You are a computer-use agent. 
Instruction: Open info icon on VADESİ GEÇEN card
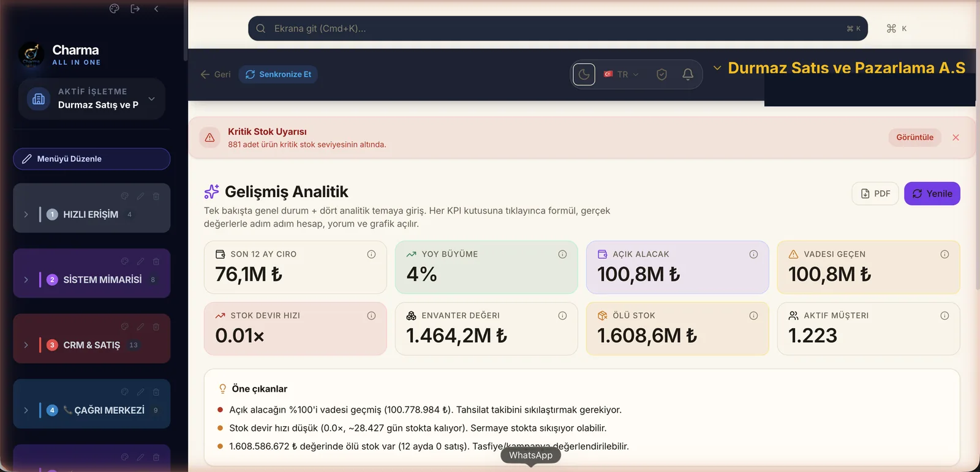point(944,255)
